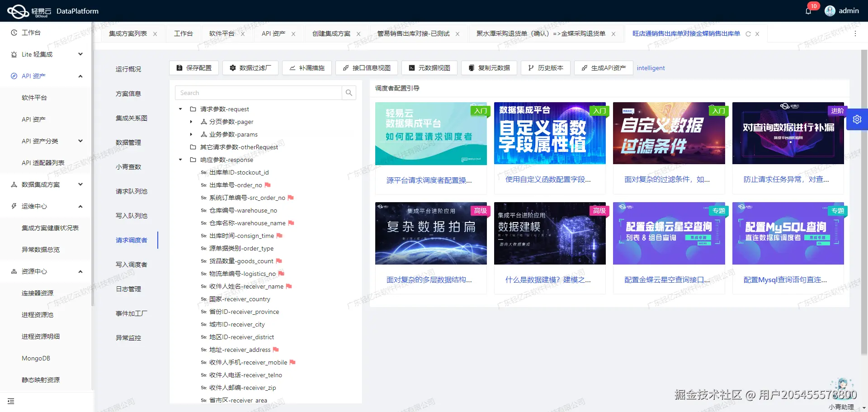Collapse the API 资产 sidebar section

(80, 76)
